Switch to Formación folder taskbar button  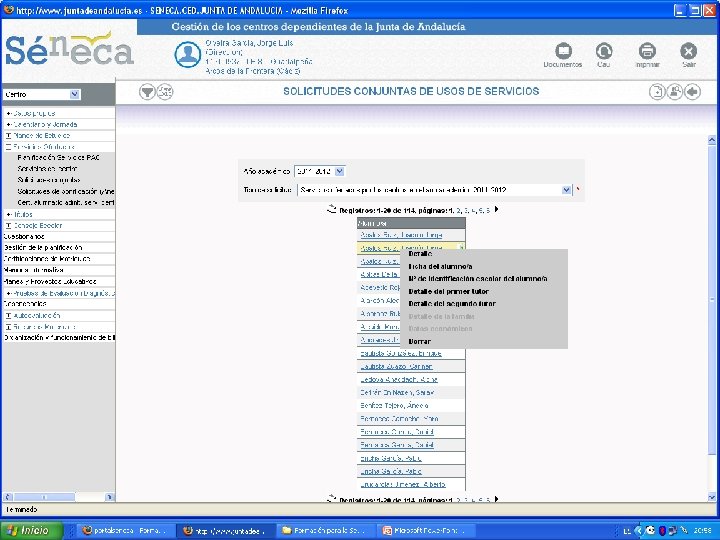coord(325,531)
